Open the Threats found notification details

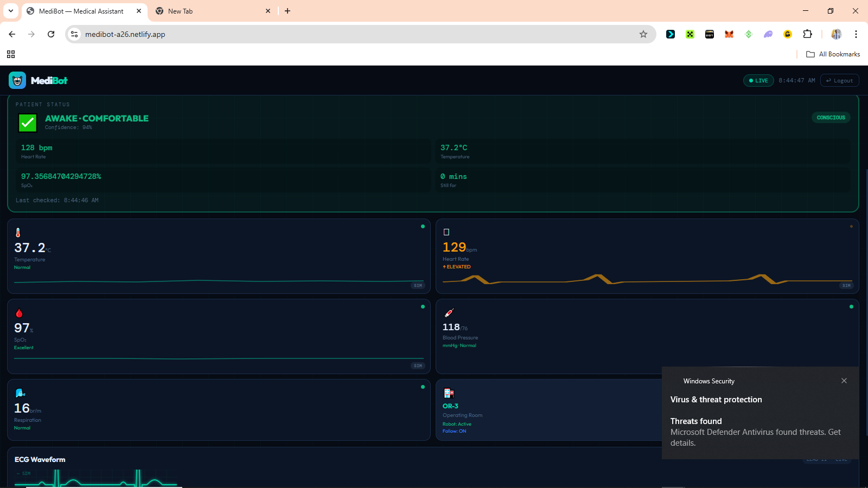click(759, 432)
